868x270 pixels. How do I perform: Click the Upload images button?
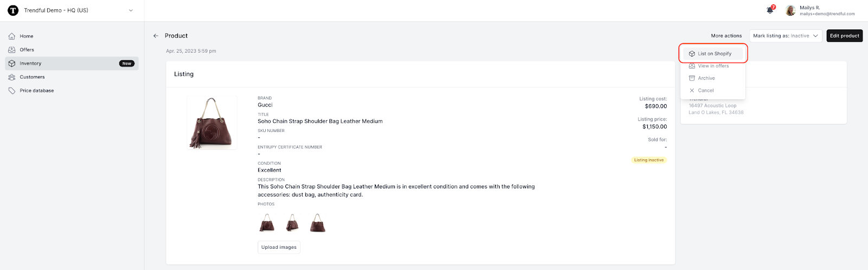click(279, 247)
